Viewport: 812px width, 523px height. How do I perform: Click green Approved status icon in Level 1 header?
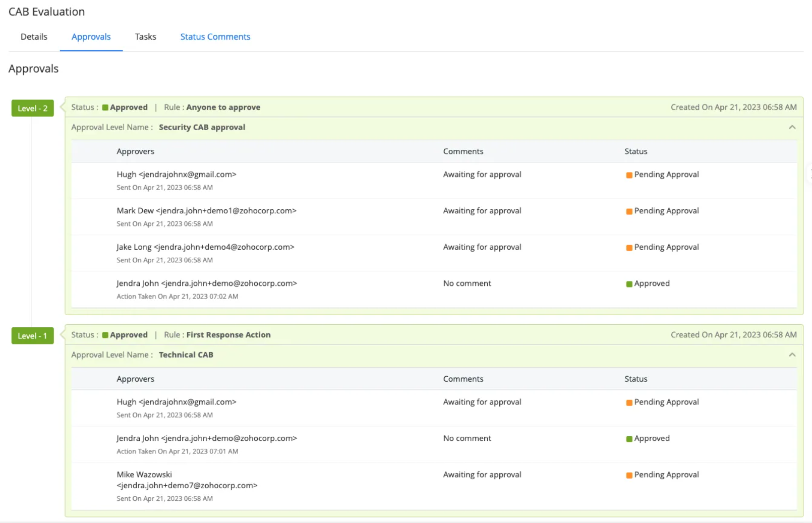click(x=105, y=335)
